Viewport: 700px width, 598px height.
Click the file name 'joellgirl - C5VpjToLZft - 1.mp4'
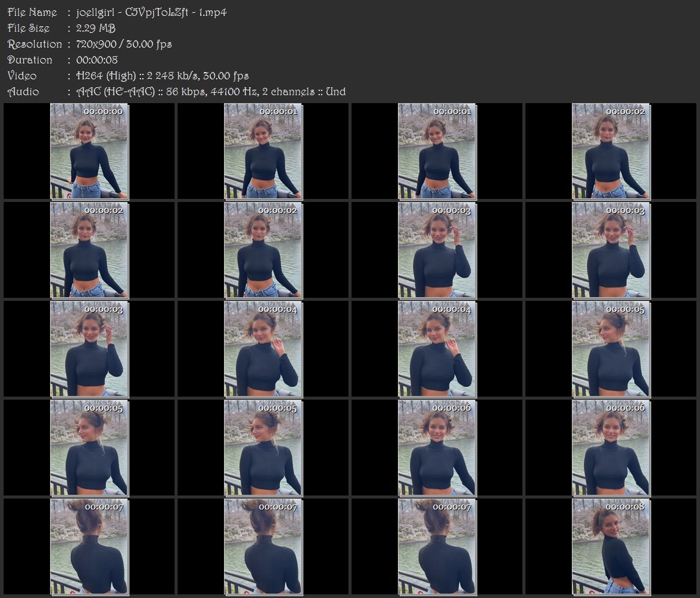(151, 12)
